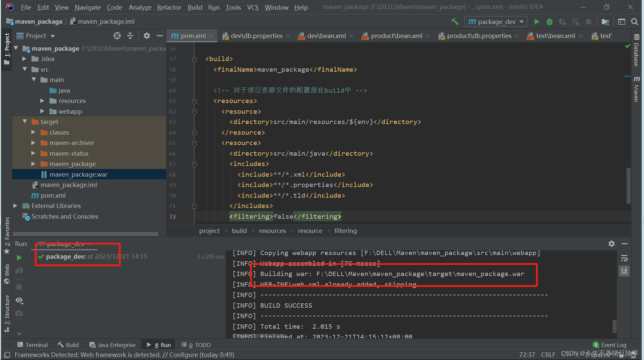644x360 pixels.
Task: Collapse the maven_package root node
Action: tap(16, 48)
